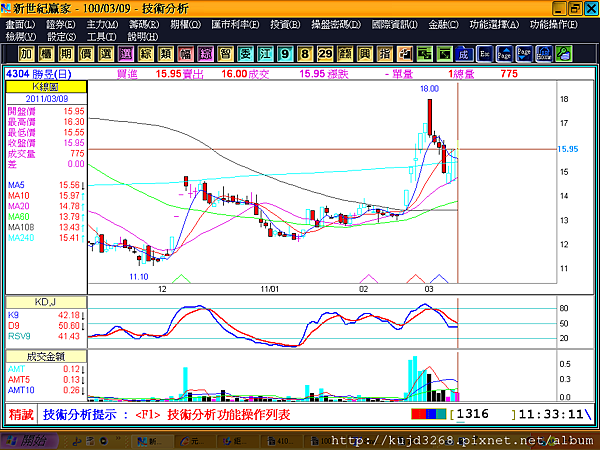Click the yellow 選 toolbar icon
Image resolution: width=600 pixels, height=450 pixels.
(x=106, y=54)
